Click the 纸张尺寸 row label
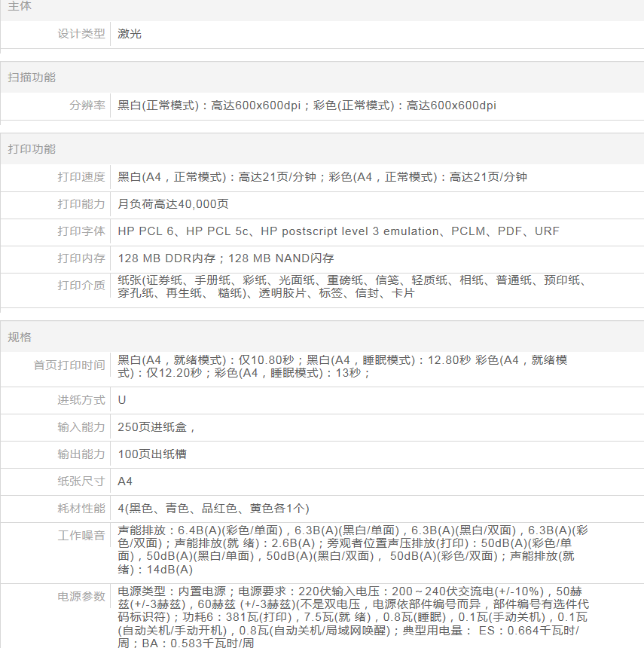644x648 pixels. pyautogui.click(x=81, y=481)
